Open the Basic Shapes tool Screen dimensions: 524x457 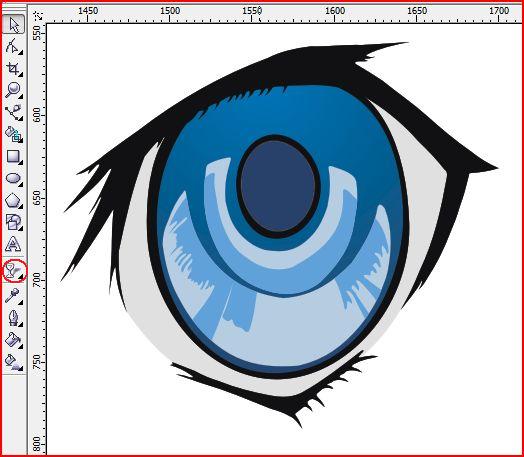[13, 222]
